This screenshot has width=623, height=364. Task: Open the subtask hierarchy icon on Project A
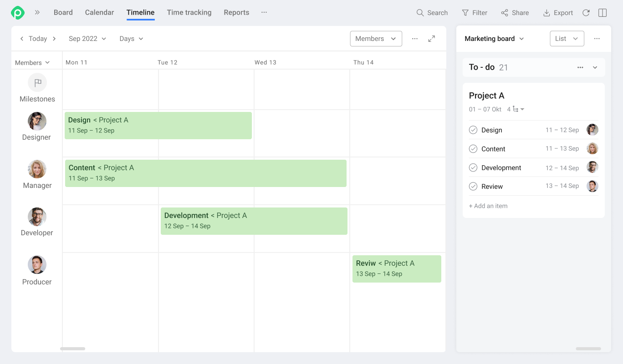516,109
